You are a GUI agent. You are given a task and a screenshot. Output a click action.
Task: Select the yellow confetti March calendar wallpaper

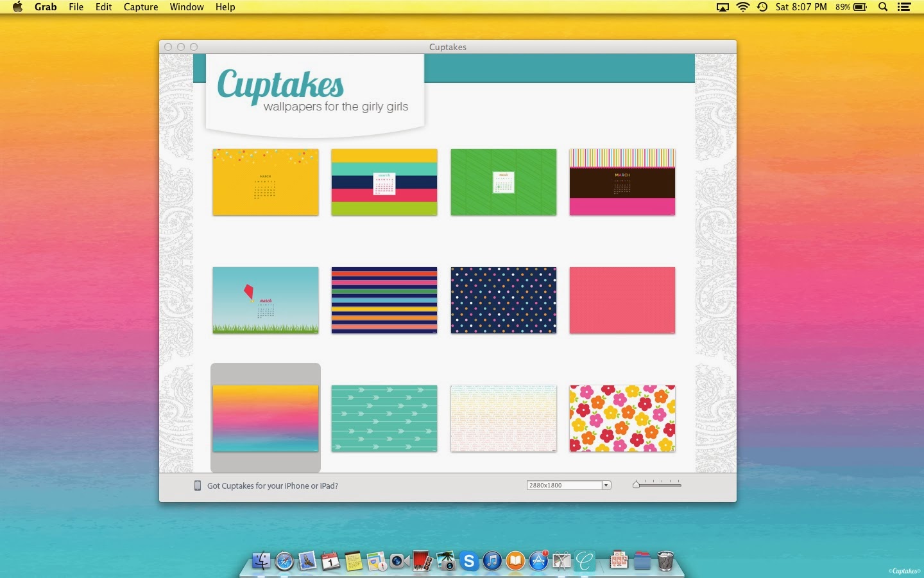tap(266, 182)
